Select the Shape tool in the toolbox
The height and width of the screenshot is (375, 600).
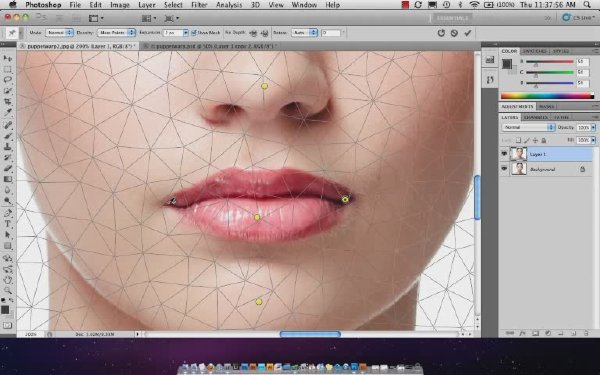pos(8,246)
